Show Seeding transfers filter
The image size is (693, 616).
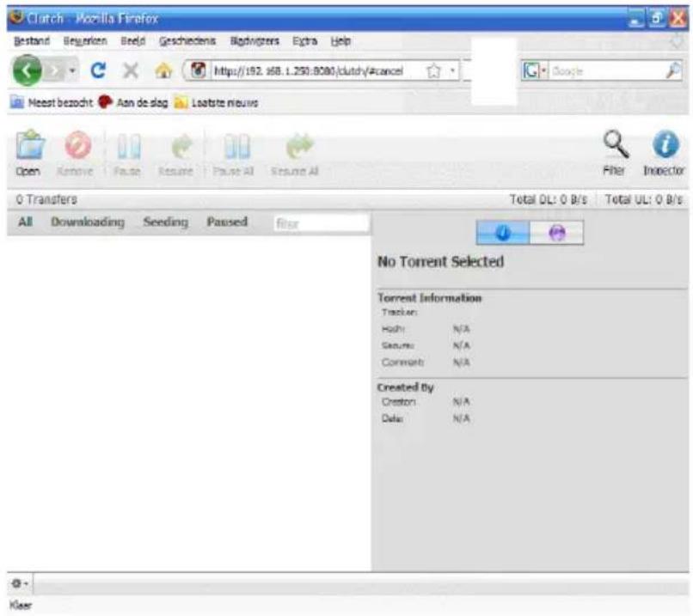[166, 222]
